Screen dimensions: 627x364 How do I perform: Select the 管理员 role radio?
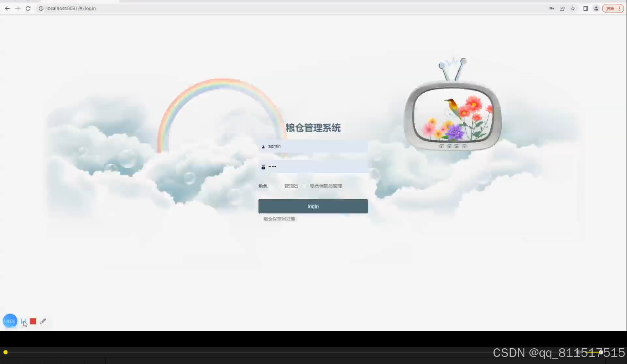279,186
